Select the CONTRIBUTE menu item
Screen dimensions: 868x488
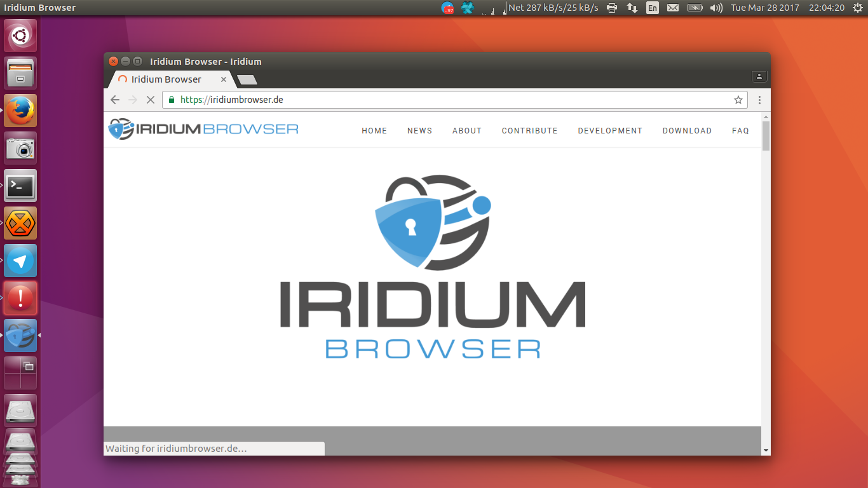click(529, 131)
